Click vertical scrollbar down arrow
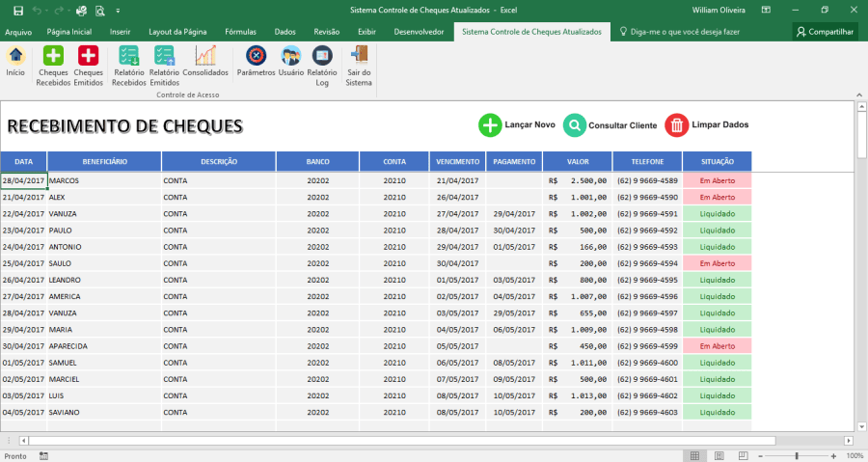The image size is (868, 462). pos(861,426)
